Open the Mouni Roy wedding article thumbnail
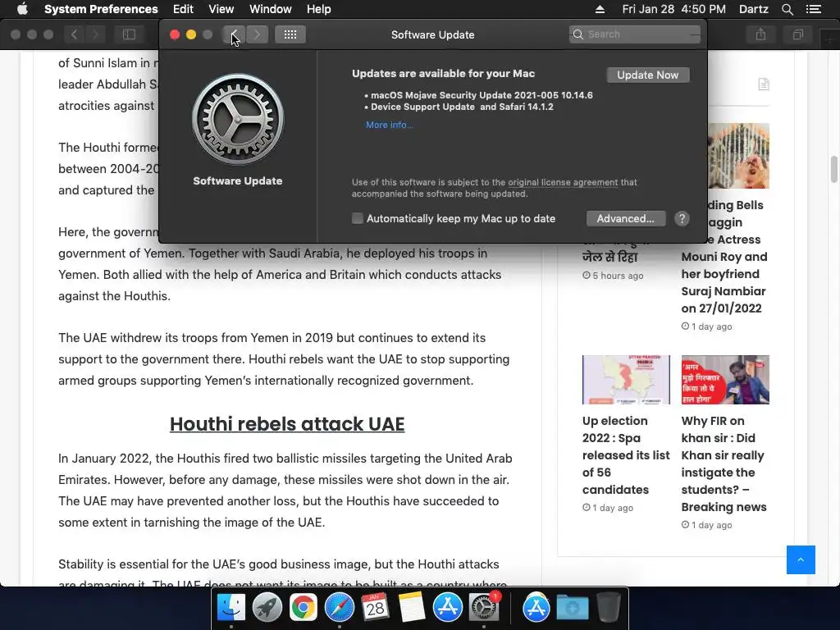This screenshot has width=840, height=630. point(738,156)
